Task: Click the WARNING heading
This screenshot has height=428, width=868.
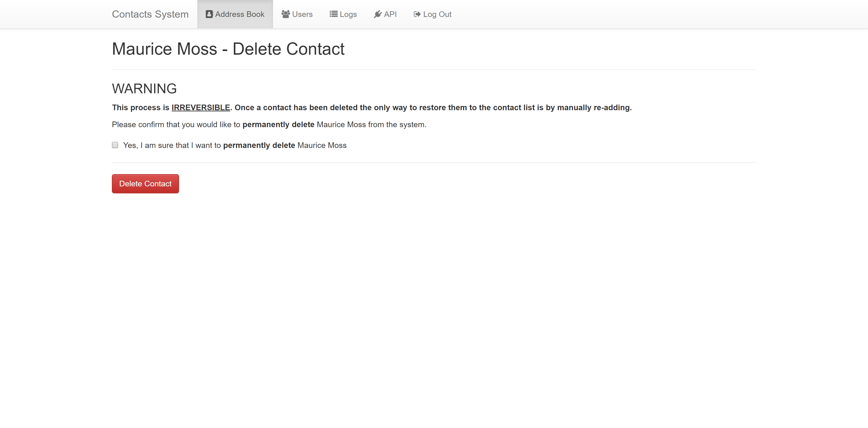Action: click(x=144, y=89)
